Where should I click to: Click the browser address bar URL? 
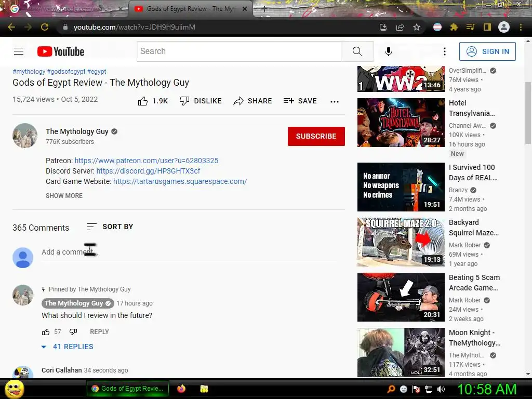point(134,27)
